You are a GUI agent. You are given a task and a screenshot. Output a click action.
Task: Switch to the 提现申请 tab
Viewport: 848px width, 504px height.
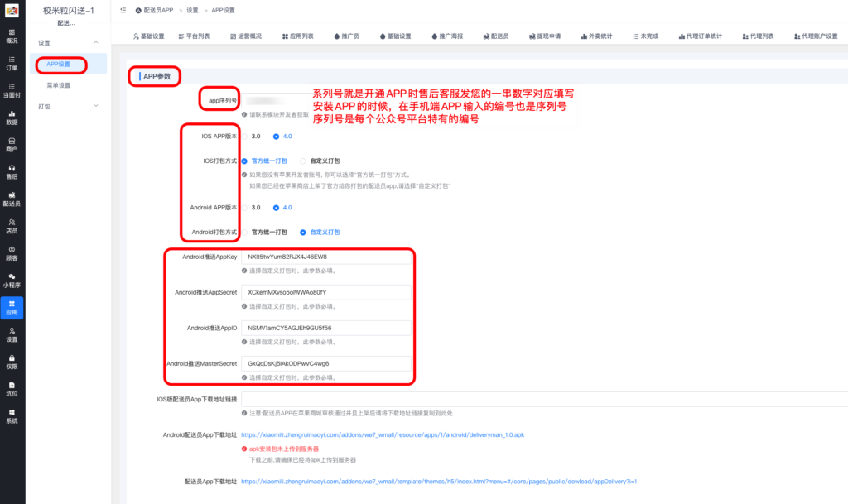(x=542, y=36)
